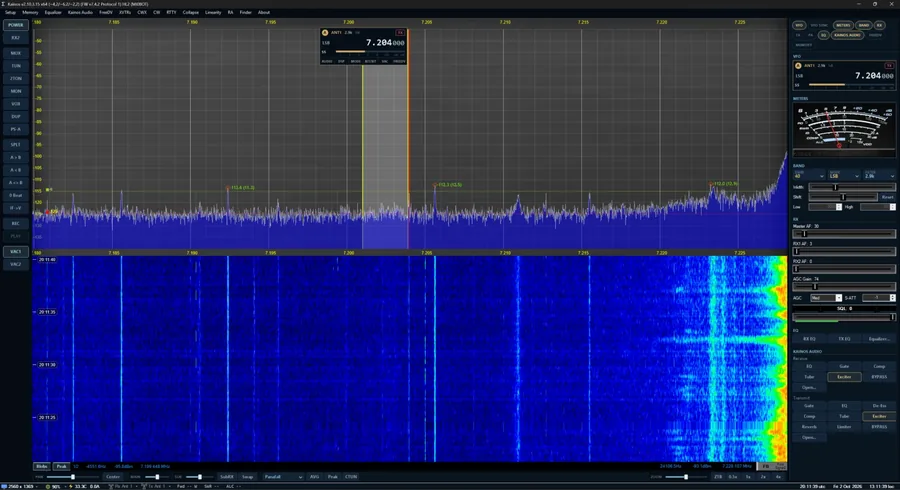Open the XVTRs menu

(x=125, y=12)
